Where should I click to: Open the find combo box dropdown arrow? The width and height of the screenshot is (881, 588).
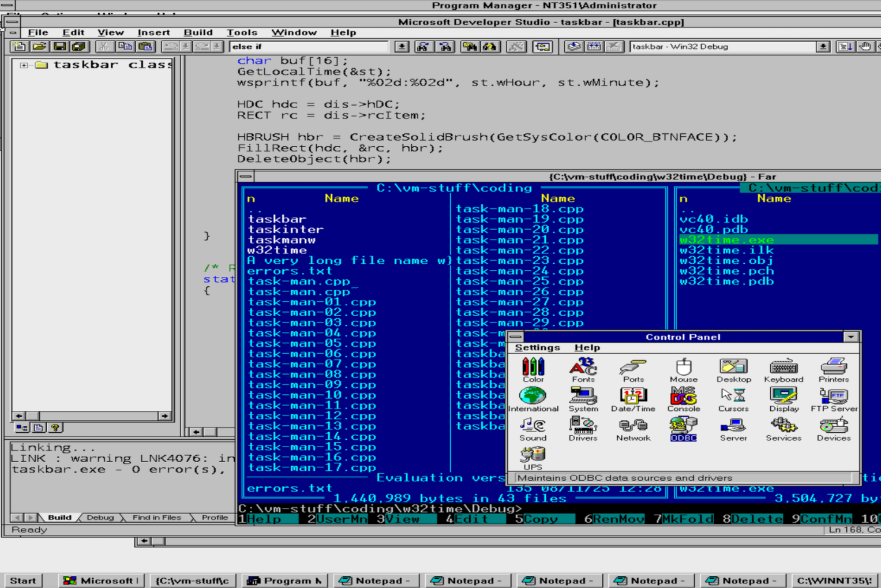coord(402,47)
